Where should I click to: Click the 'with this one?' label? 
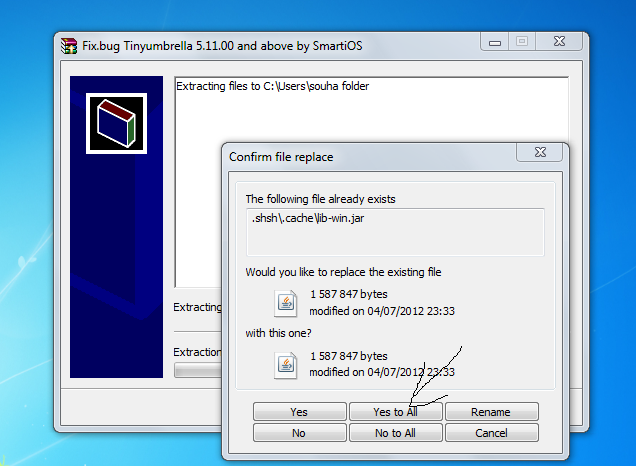coord(278,333)
